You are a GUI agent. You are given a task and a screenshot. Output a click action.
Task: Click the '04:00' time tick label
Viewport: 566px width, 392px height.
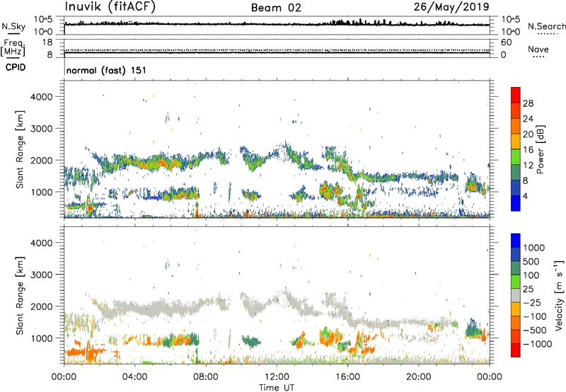(x=134, y=377)
